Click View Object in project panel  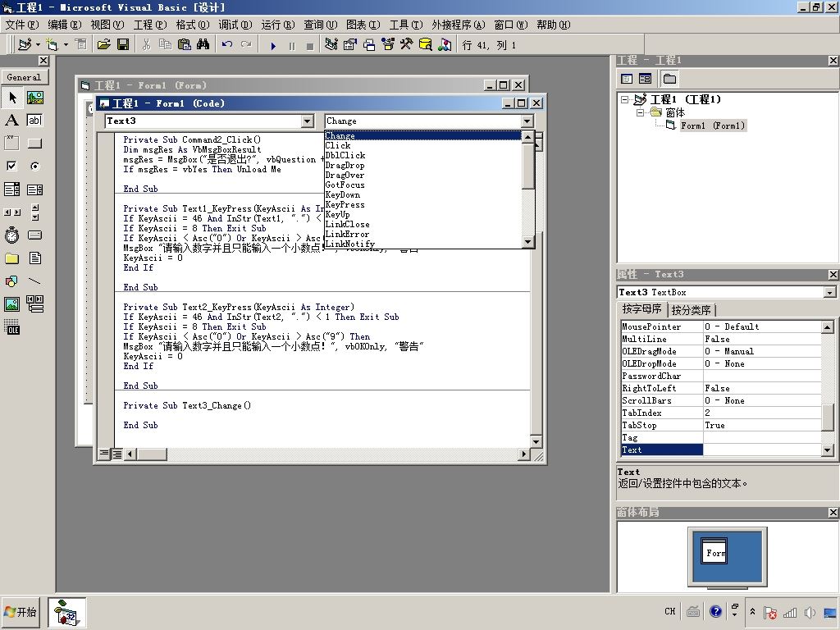pyautogui.click(x=645, y=79)
